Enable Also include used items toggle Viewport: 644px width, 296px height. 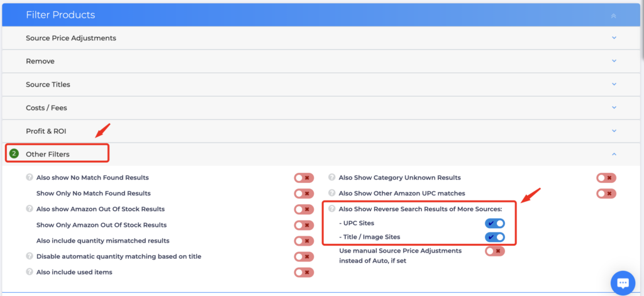304,272
